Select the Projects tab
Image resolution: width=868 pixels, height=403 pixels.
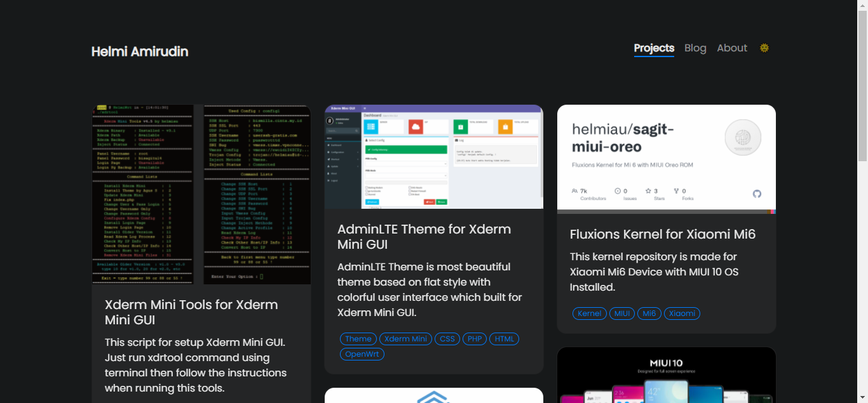(x=654, y=48)
